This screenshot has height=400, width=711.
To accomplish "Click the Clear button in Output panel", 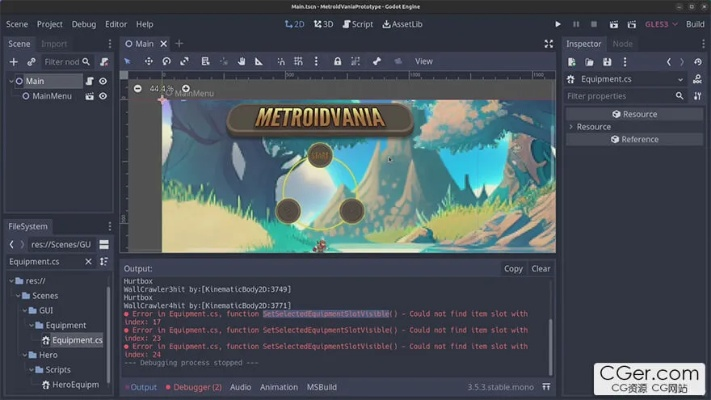I will pyautogui.click(x=540, y=269).
